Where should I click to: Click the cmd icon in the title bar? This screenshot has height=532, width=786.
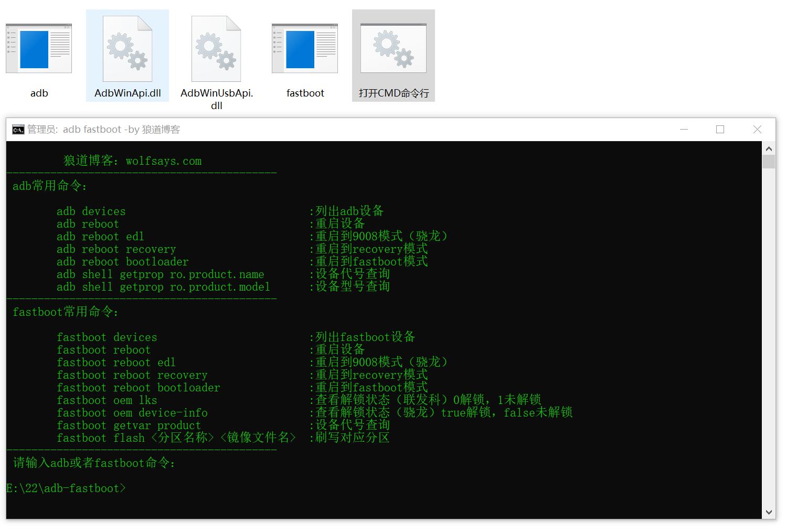tap(18, 130)
